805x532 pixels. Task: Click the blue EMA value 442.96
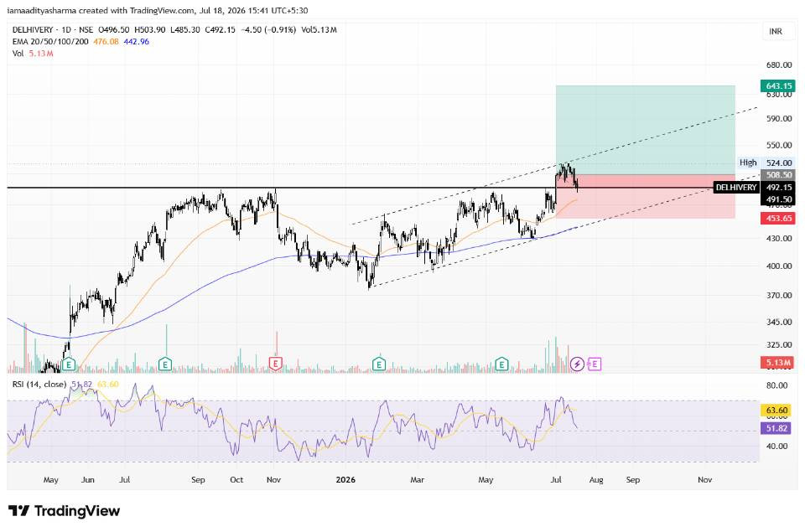pos(136,42)
